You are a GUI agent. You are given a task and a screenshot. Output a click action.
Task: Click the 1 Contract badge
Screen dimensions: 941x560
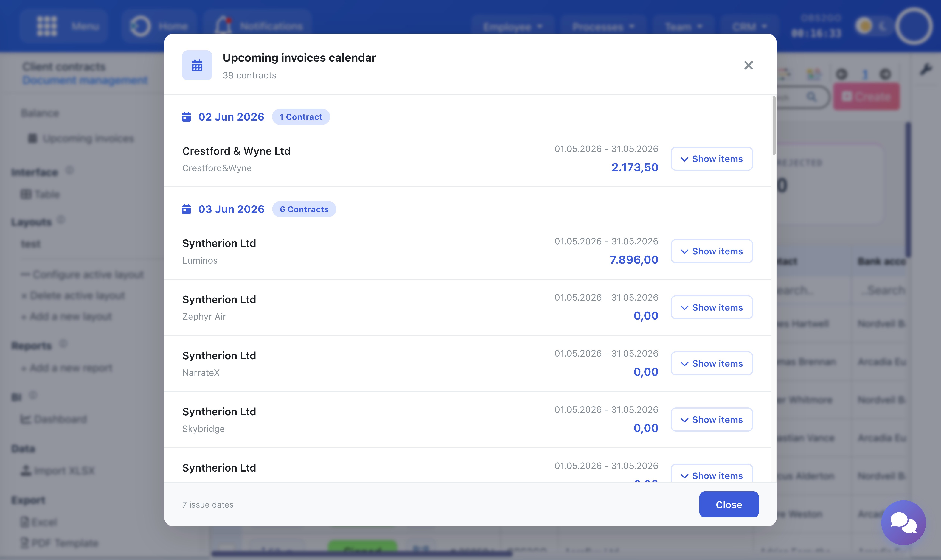click(301, 117)
